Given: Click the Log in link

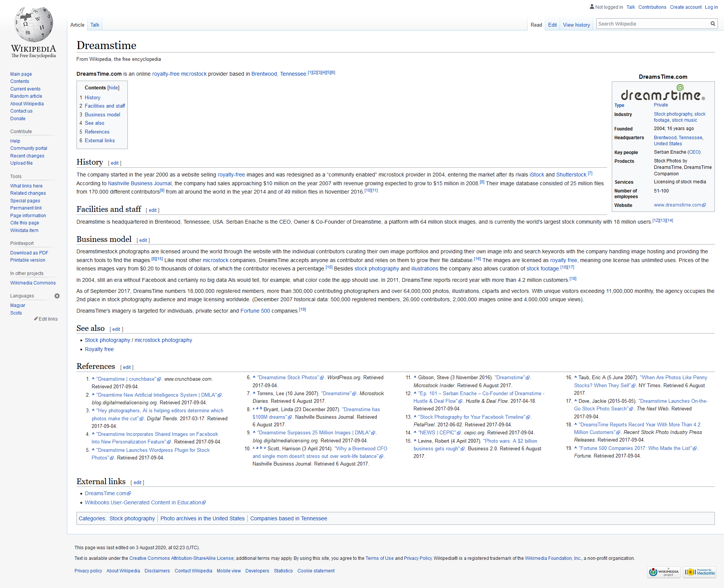Looking at the screenshot, I should (x=711, y=7).
